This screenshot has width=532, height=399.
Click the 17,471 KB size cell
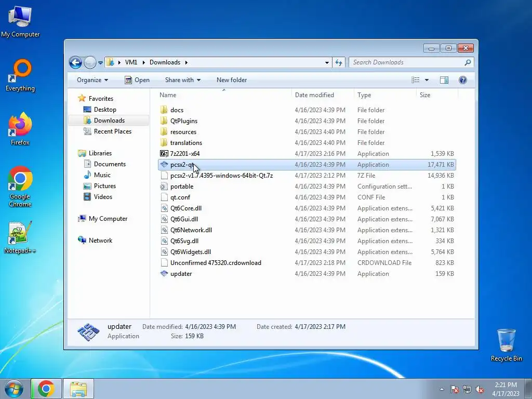click(x=441, y=165)
